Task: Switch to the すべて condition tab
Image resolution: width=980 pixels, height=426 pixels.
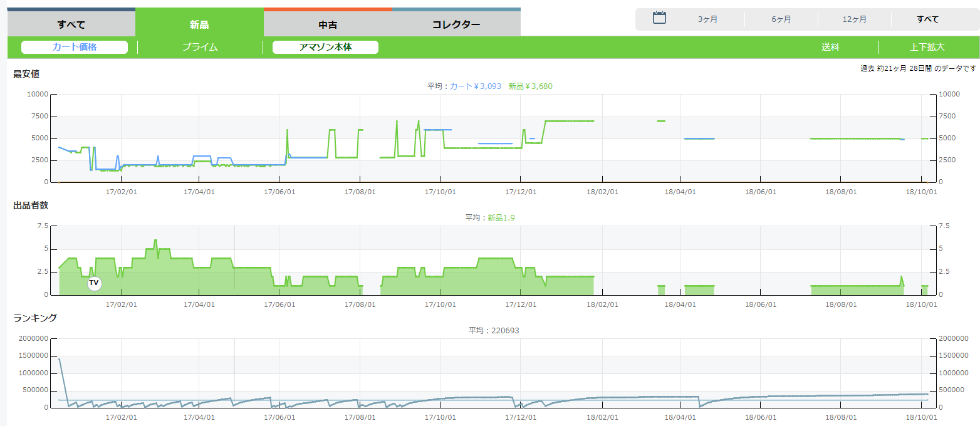Action: coord(71,24)
